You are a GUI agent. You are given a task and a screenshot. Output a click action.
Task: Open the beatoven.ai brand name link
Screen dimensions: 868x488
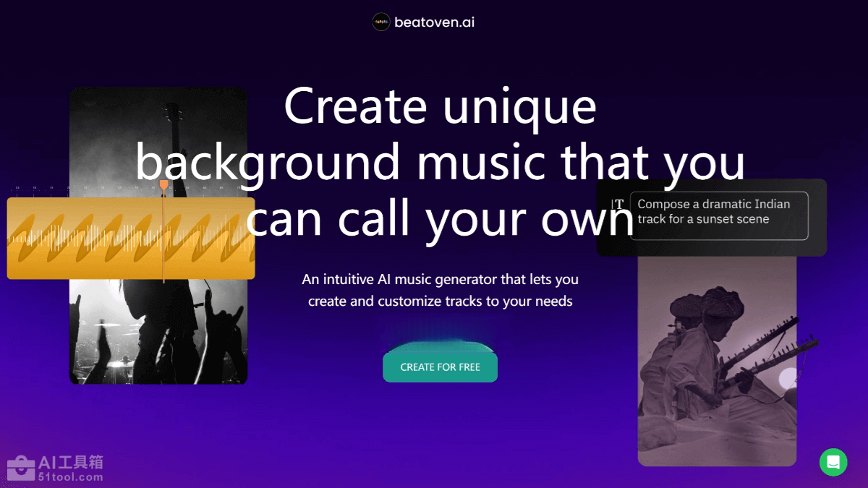(x=434, y=22)
